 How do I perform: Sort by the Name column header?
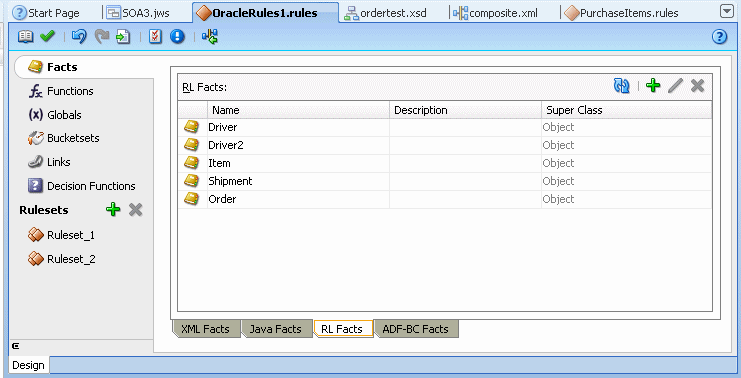point(298,110)
